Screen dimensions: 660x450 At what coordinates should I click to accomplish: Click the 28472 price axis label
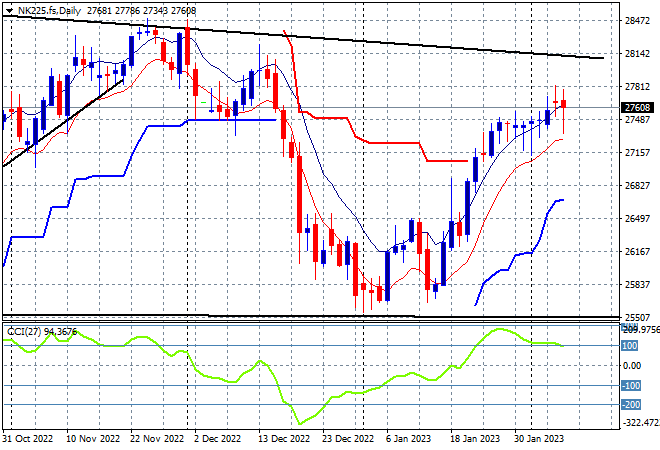637,20
